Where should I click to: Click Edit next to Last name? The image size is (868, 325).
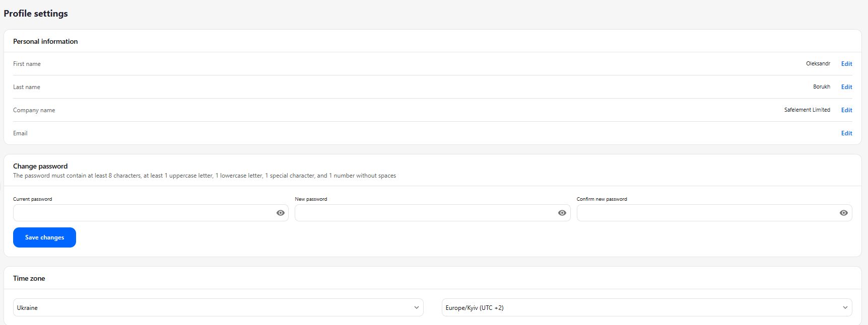click(846, 87)
